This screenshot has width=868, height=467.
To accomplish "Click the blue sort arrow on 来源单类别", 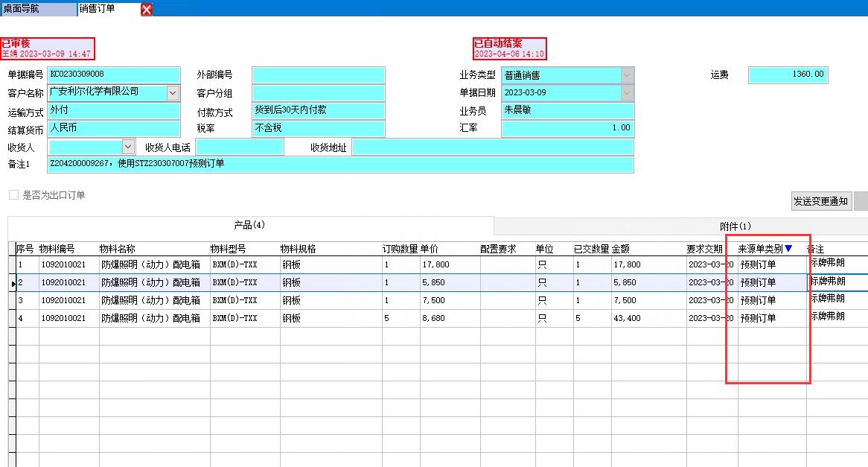I will tap(788, 249).
